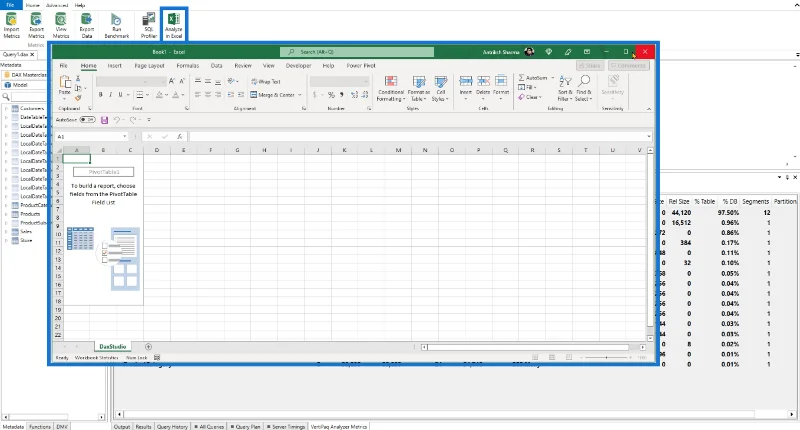Open Format as Table dropdown
Screen dimensions: 800x430
pyautogui.click(x=418, y=89)
